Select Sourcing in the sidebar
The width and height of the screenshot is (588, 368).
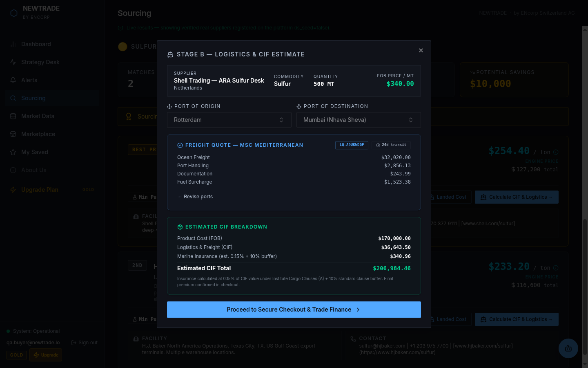(52, 98)
